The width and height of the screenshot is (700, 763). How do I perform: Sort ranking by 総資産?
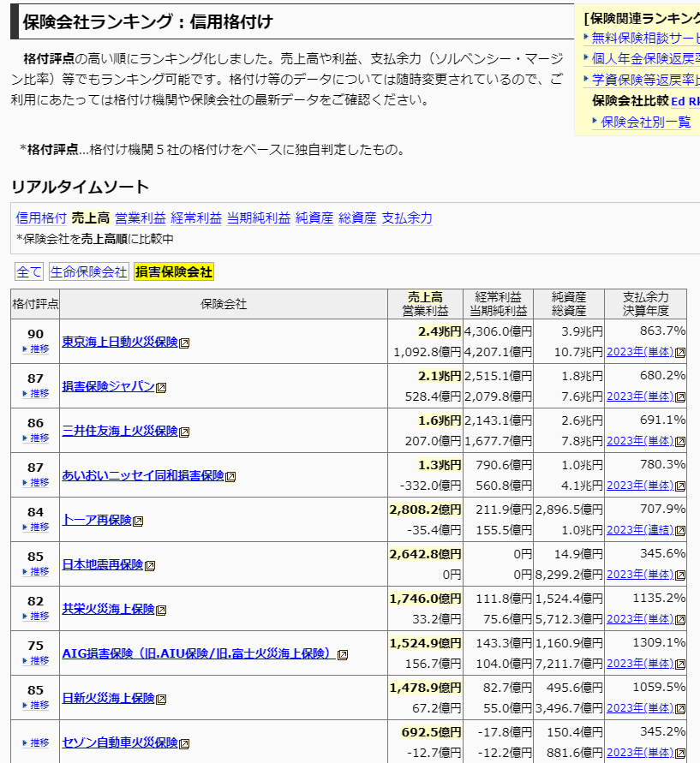(357, 218)
